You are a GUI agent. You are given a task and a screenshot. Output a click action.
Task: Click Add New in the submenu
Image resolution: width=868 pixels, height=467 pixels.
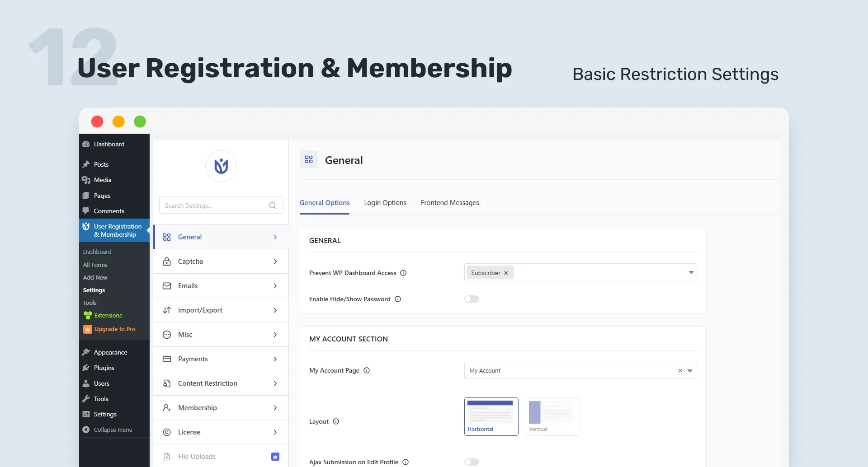point(95,277)
